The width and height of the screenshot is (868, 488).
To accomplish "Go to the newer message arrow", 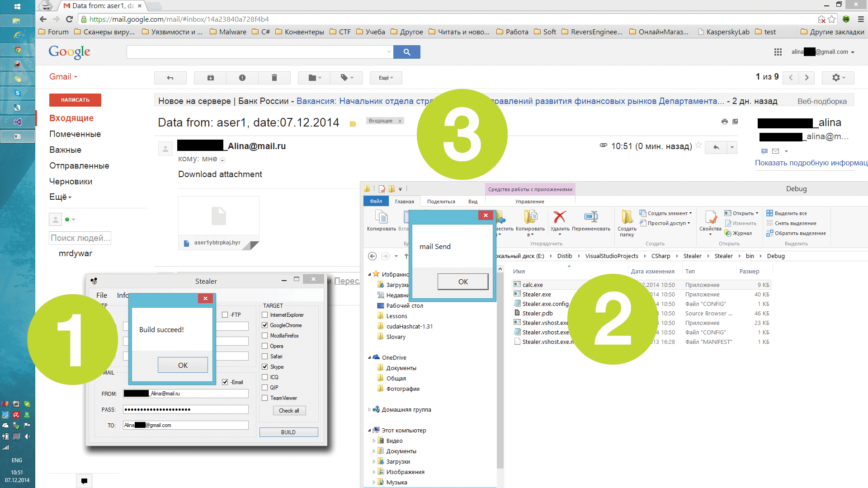I will coord(791,78).
